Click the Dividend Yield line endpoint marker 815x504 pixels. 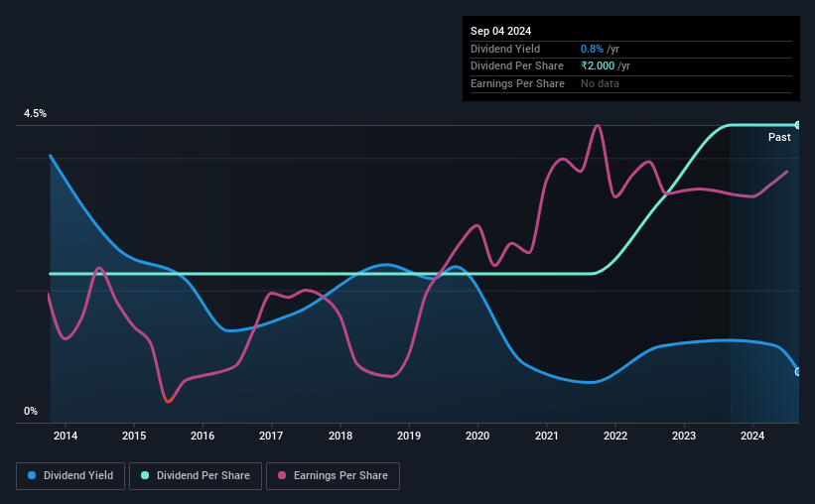click(797, 371)
